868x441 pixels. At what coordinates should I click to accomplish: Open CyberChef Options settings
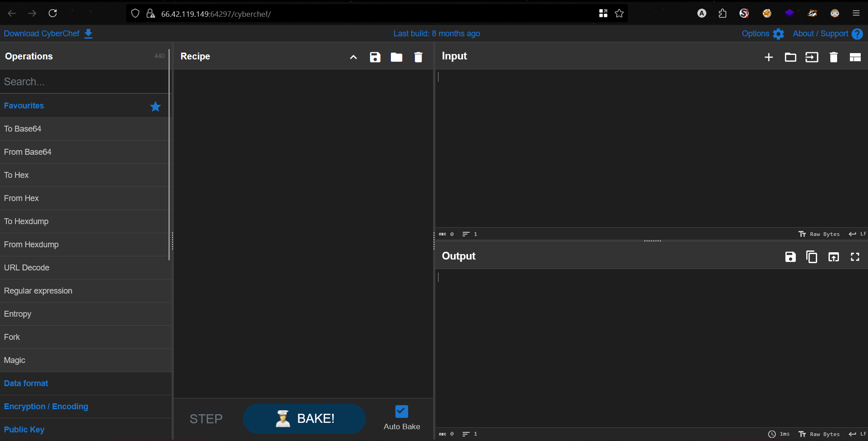(763, 34)
